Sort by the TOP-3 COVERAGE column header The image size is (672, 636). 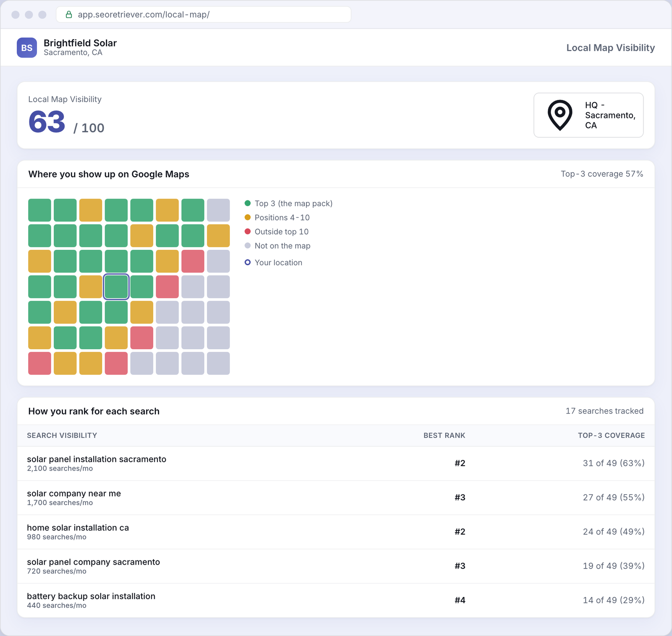click(x=611, y=435)
